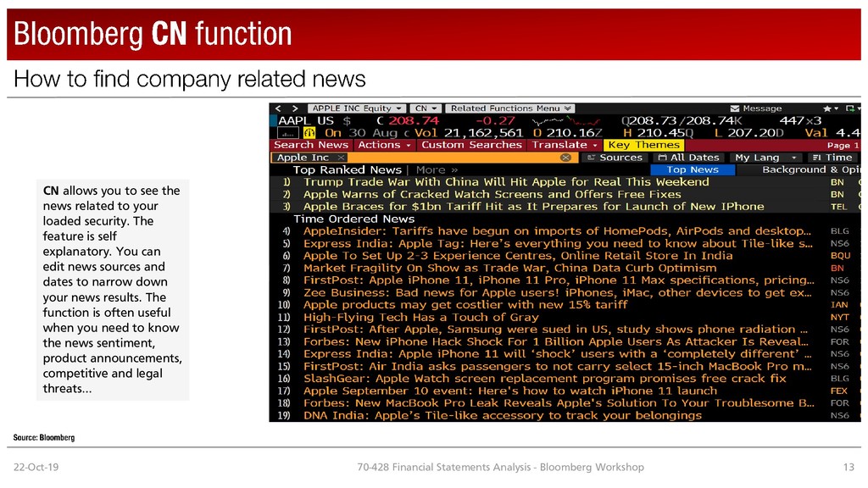Open story 2 Apple Warns of Cracked Watch Screens
This screenshot has height=488, width=868.
tap(492, 194)
